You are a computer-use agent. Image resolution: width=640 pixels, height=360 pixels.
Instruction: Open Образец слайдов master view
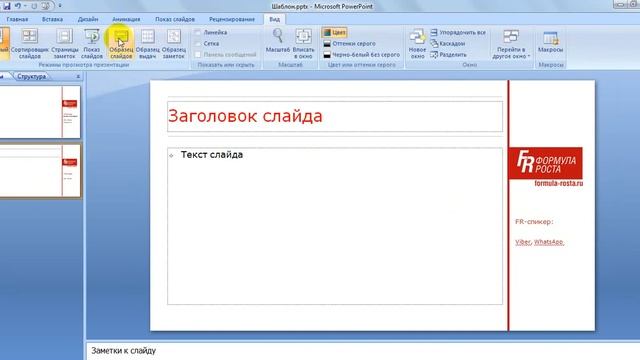point(121,43)
